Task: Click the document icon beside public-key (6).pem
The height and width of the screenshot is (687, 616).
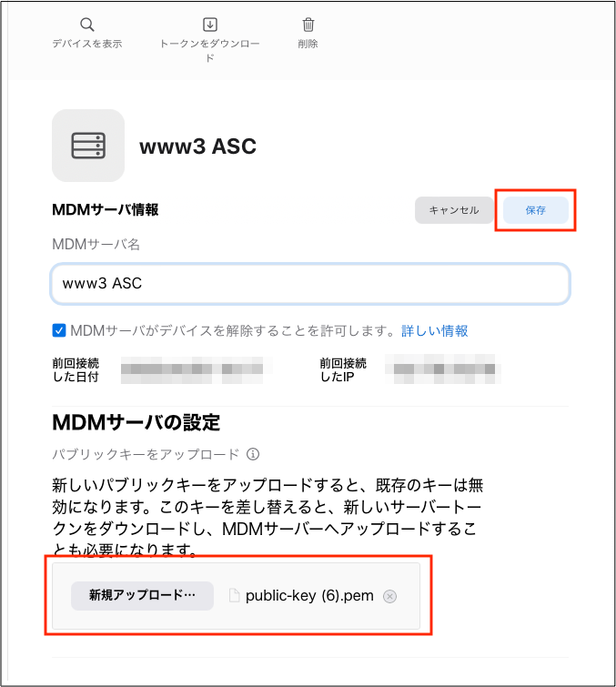Action: [x=235, y=596]
